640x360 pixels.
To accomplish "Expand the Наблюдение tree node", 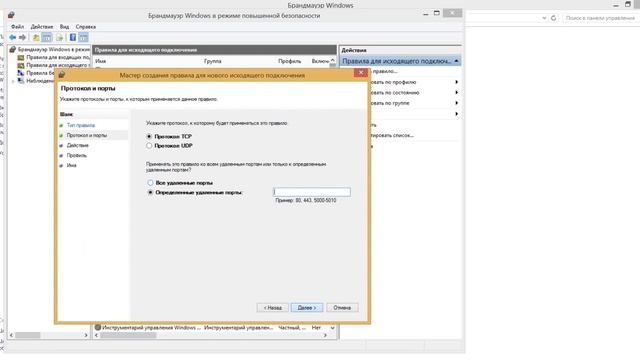I will click(x=13, y=81).
